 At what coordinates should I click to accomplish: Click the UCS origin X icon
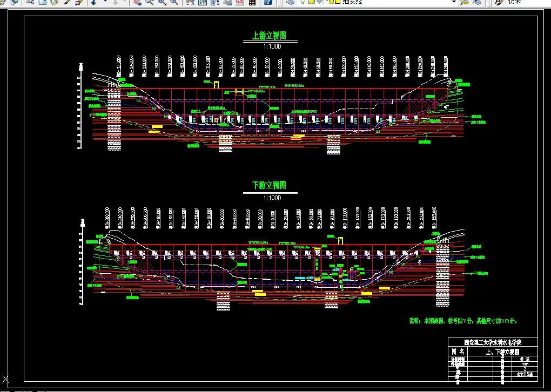tap(5, 380)
